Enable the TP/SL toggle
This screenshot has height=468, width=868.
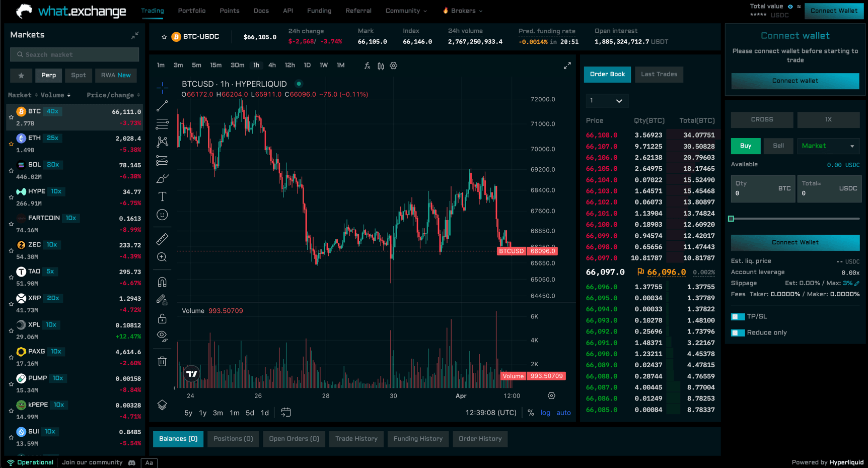click(738, 316)
